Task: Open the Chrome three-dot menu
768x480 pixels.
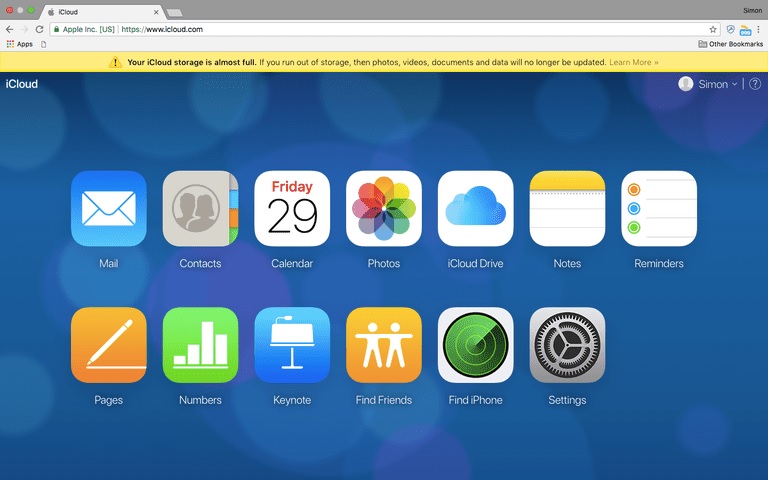Action: click(x=758, y=29)
